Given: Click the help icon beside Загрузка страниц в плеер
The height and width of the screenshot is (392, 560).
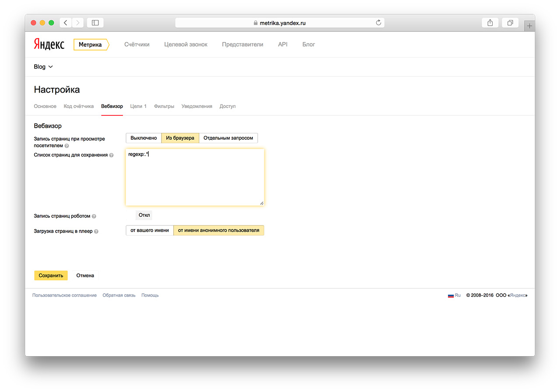Looking at the screenshot, I should (96, 232).
